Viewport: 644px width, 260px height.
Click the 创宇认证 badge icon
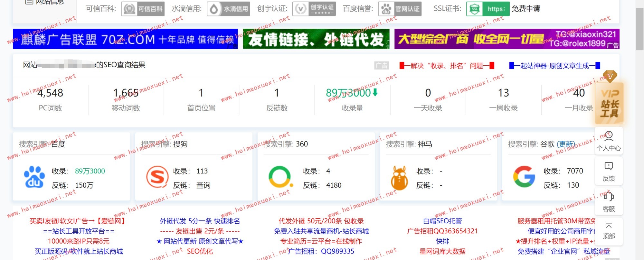(314, 9)
